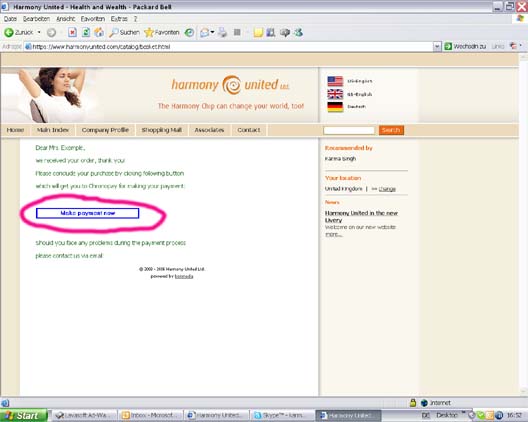The height and width of the screenshot is (422, 528).
Task: Click the Change location link
Action: 387,189
